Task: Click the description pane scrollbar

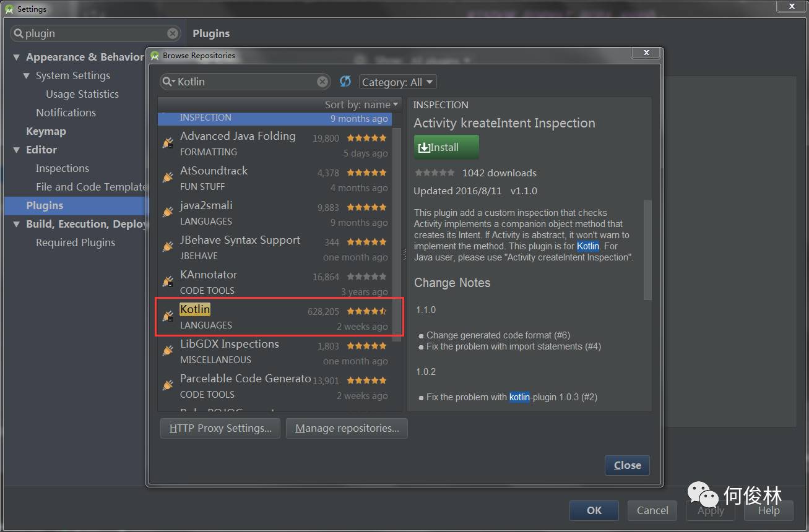Action: click(647, 251)
